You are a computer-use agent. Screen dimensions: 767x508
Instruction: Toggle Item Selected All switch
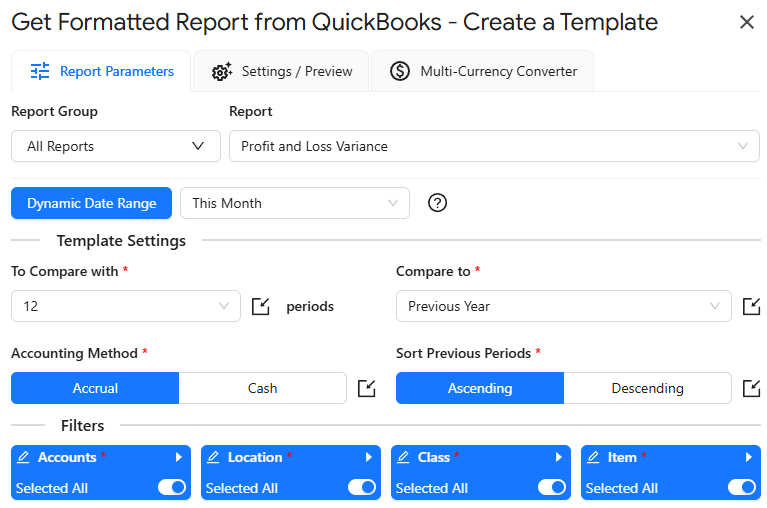click(x=742, y=487)
